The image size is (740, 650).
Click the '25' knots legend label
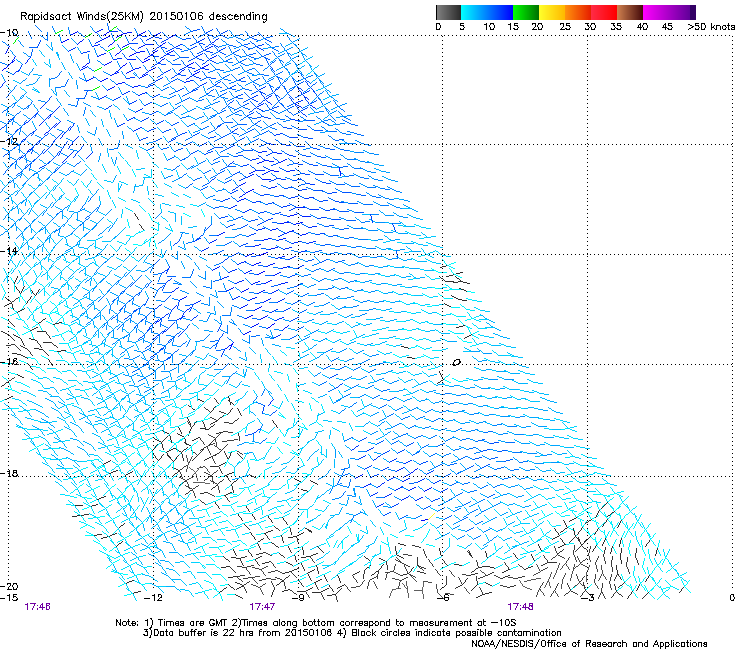pyautogui.click(x=565, y=27)
